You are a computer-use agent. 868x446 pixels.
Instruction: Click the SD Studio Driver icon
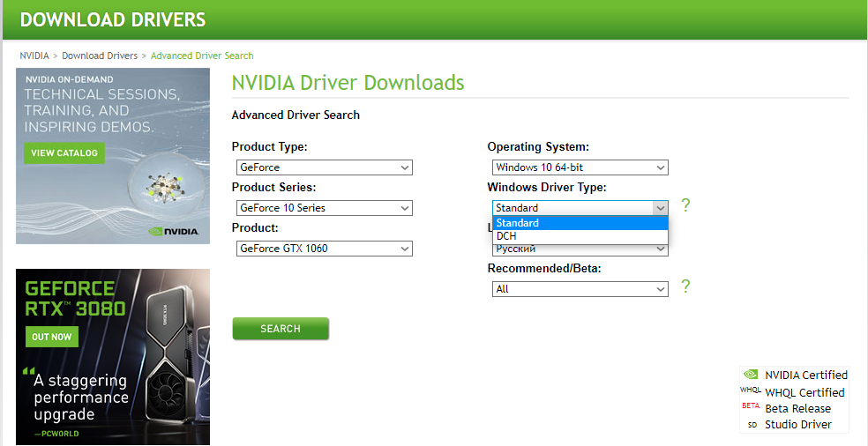click(752, 425)
